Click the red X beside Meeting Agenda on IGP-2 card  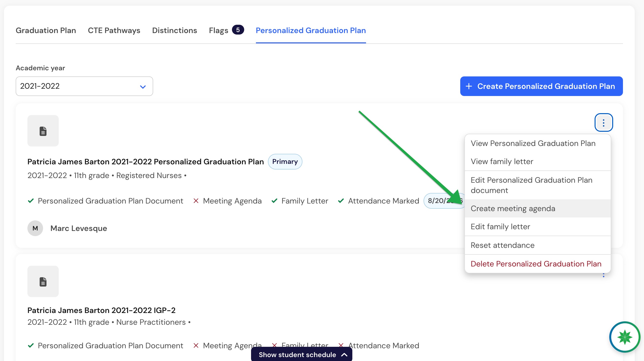196,346
